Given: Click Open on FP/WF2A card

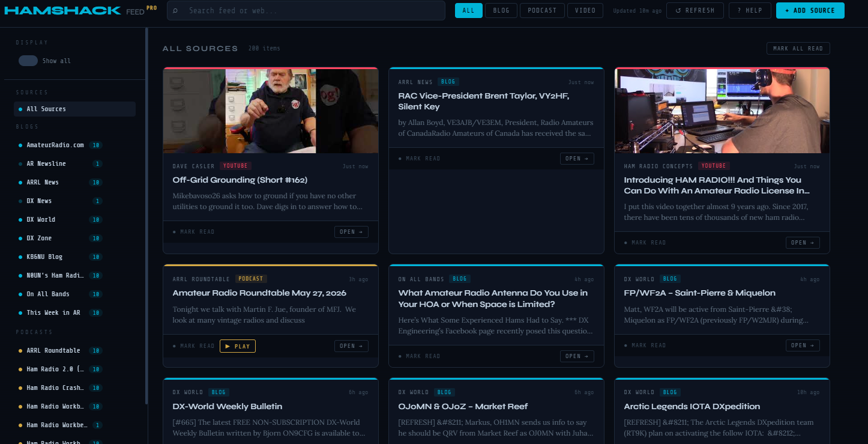Looking at the screenshot, I should 803,345.
